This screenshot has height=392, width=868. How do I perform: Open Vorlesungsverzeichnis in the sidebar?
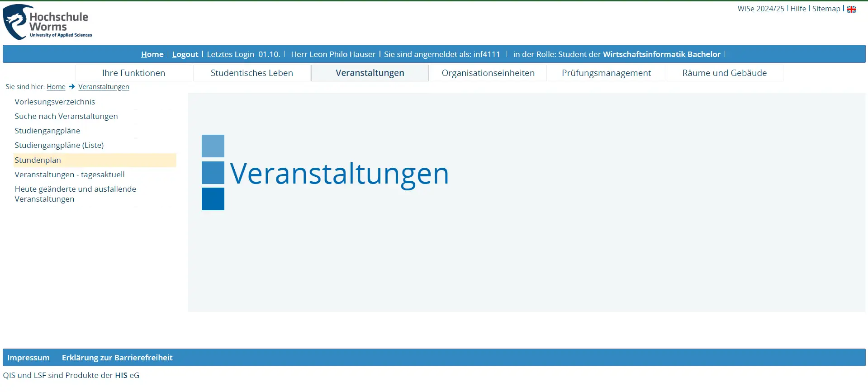pos(55,102)
